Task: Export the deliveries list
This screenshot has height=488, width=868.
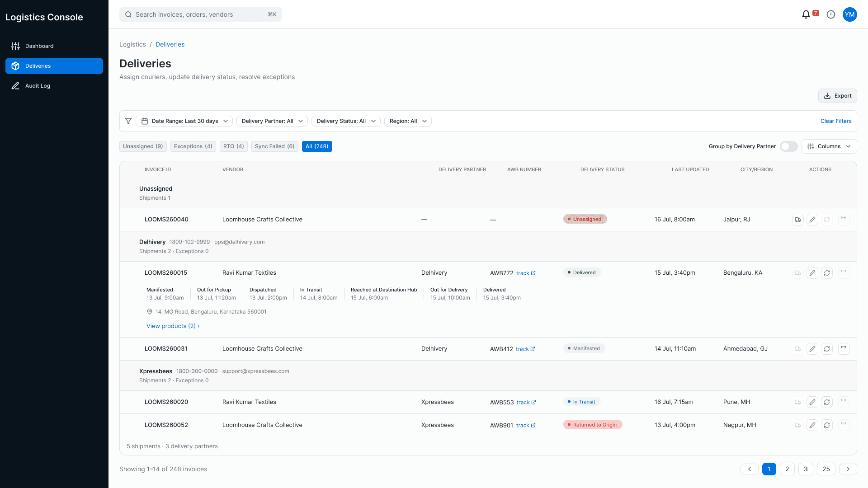Action: (x=837, y=96)
